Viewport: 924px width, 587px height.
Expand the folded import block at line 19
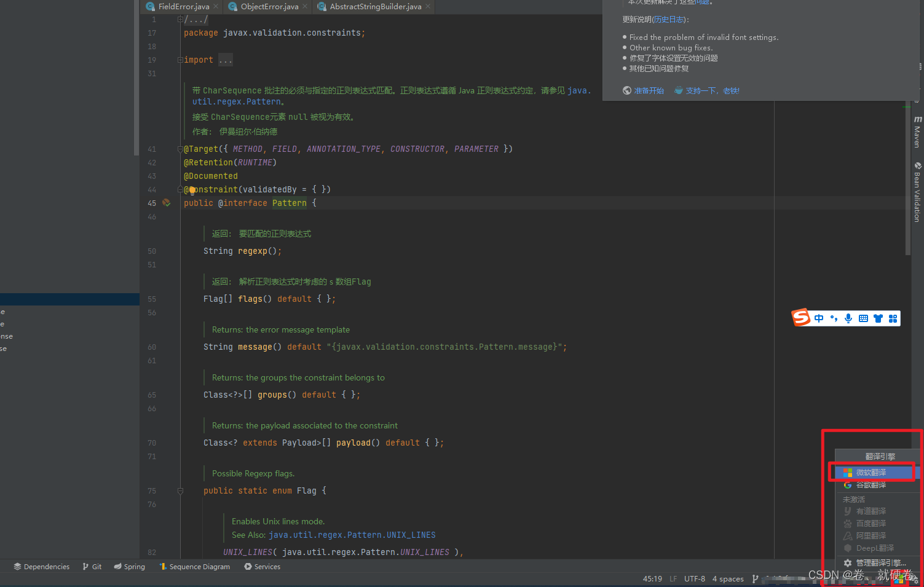[180, 60]
